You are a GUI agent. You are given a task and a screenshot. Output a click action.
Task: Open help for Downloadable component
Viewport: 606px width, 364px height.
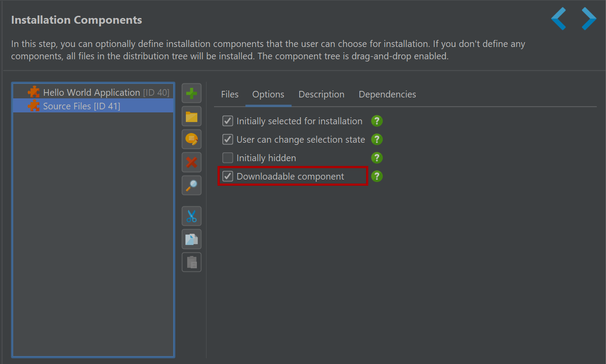tap(377, 176)
